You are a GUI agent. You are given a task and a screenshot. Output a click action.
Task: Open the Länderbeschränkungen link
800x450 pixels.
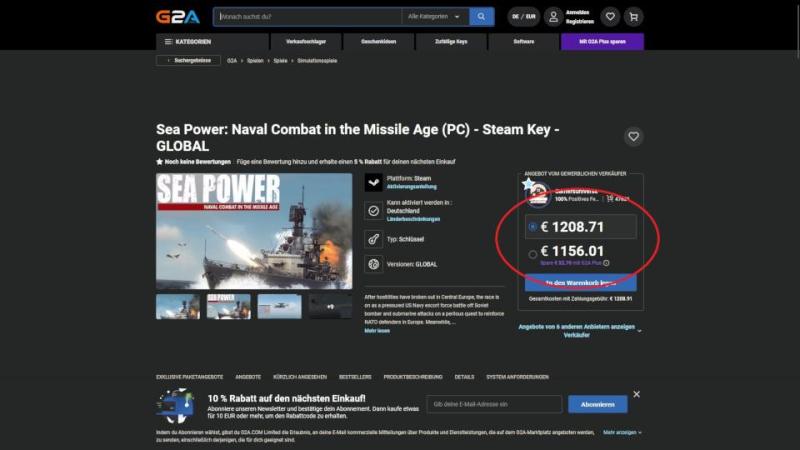pos(413,219)
